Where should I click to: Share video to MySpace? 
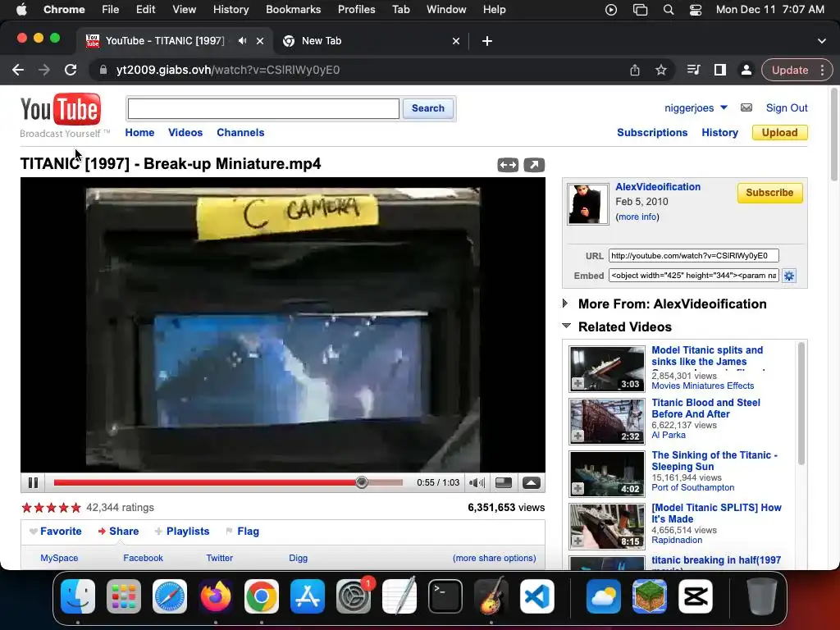(59, 558)
